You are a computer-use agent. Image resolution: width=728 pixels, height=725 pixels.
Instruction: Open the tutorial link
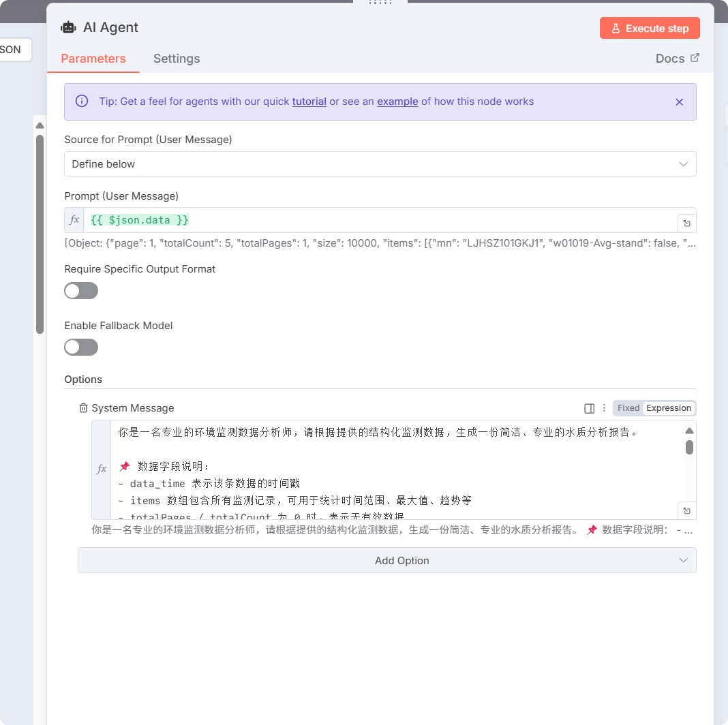point(309,101)
